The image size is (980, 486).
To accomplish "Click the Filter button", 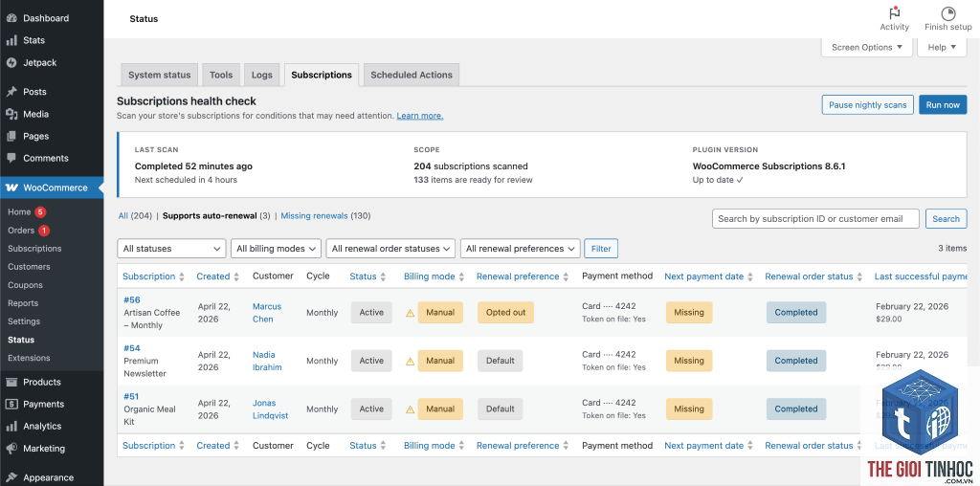I will click(601, 249).
